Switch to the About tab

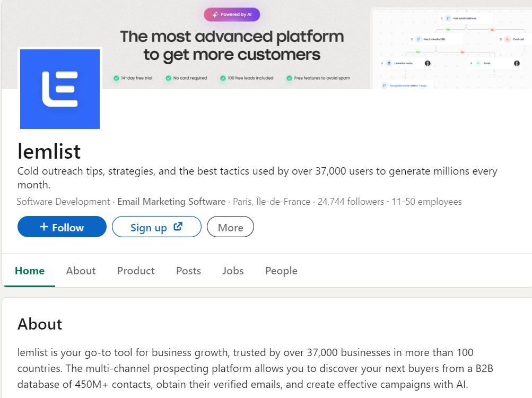click(81, 271)
